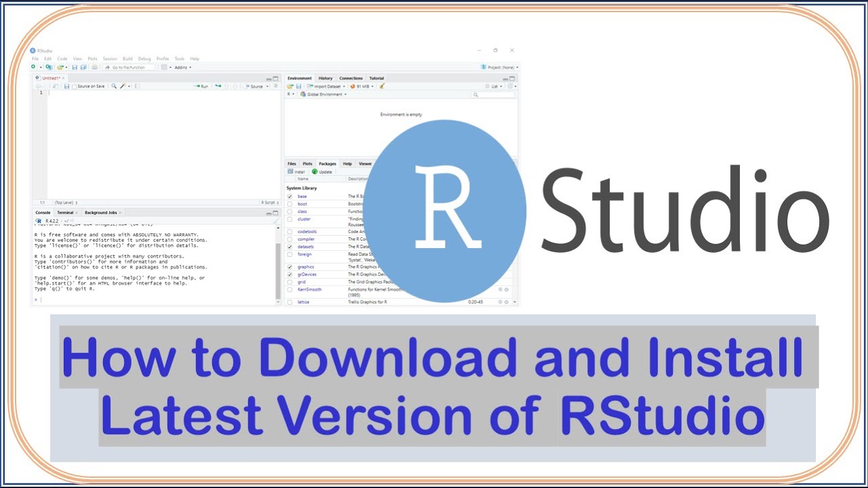This screenshot has height=488, width=868.
Task: Click the load workspace icon in Environment
Action: click(x=290, y=86)
